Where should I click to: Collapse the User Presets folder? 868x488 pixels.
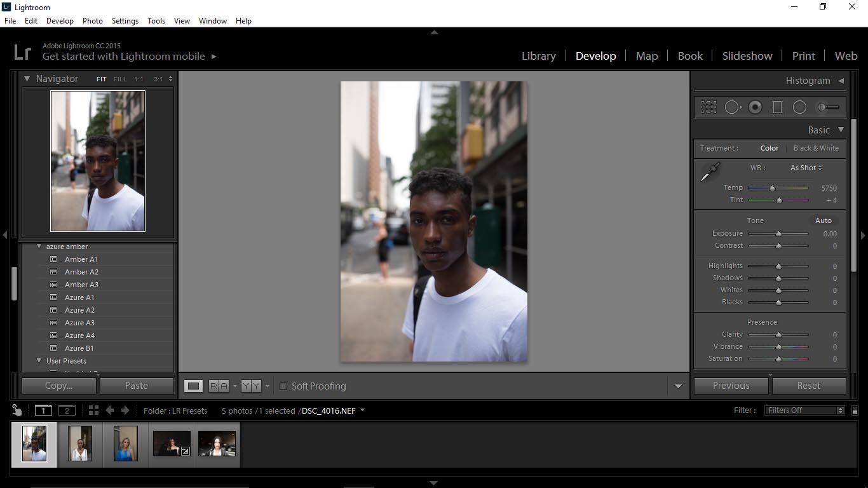[x=39, y=361]
